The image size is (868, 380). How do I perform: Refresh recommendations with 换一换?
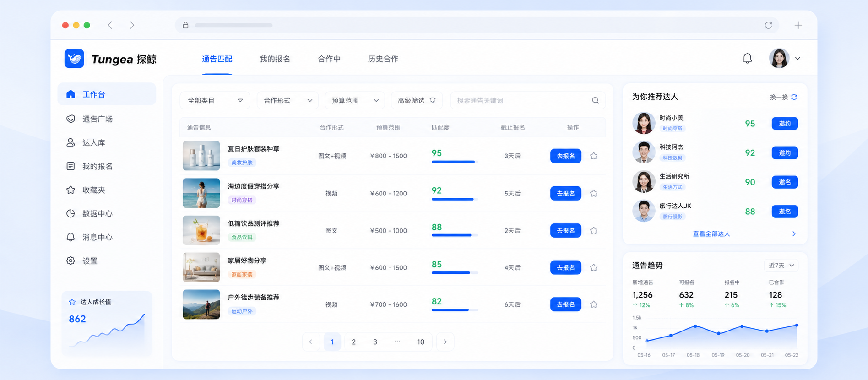point(783,97)
